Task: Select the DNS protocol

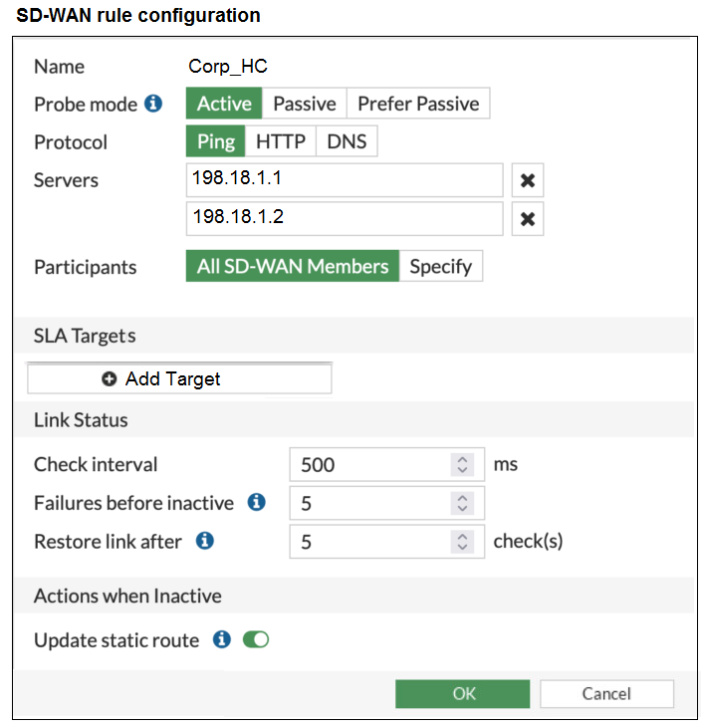Action: (x=347, y=141)
